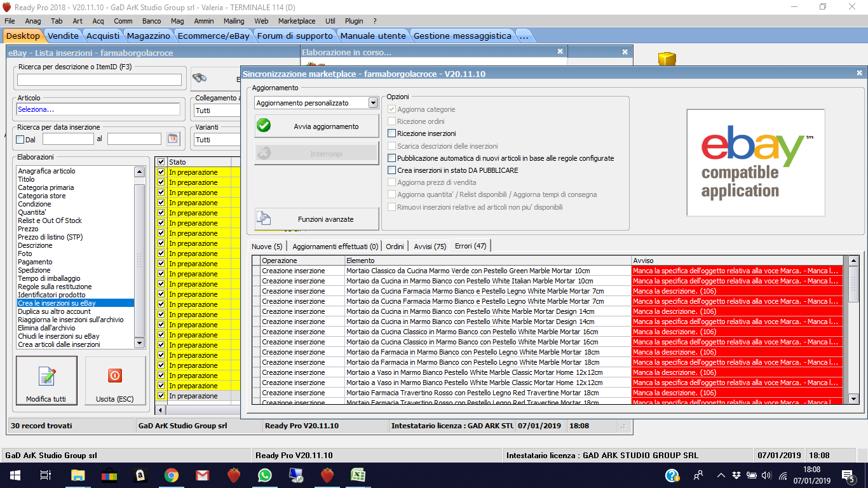The image size is (868, 488).
Task: Open the Amazon taskbar shortcut
Action: click(x=140, y=475)
